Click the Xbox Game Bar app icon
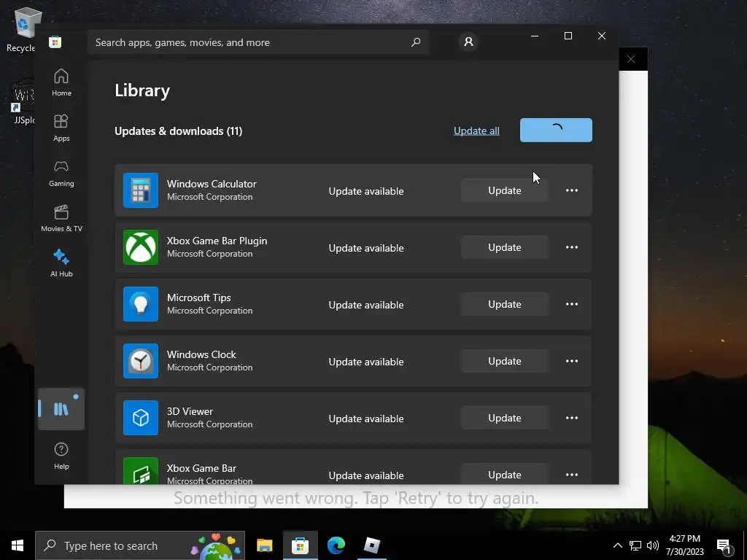The height and width of the screenshot is (560, 747). tap(141, 470)
